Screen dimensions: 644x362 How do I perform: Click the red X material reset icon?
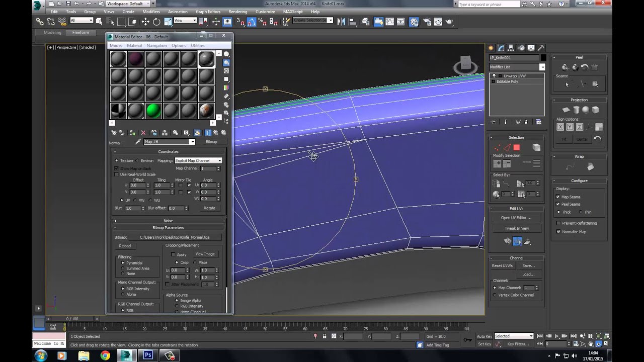click(x=143, y=133)
